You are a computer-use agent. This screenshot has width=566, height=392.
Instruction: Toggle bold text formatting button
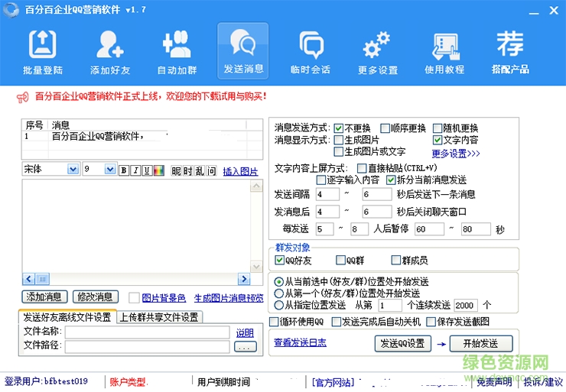click(x=124, y=170)
